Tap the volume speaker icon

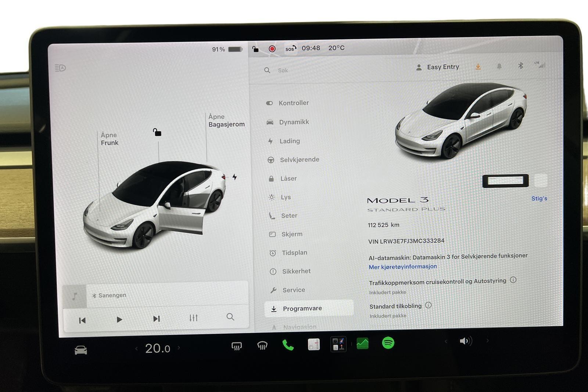[466, 341]
